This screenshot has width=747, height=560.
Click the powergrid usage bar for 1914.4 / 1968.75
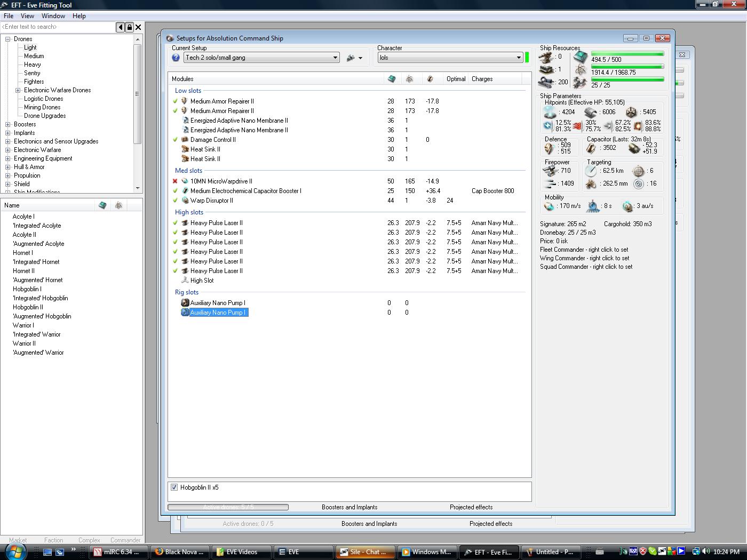627,66
